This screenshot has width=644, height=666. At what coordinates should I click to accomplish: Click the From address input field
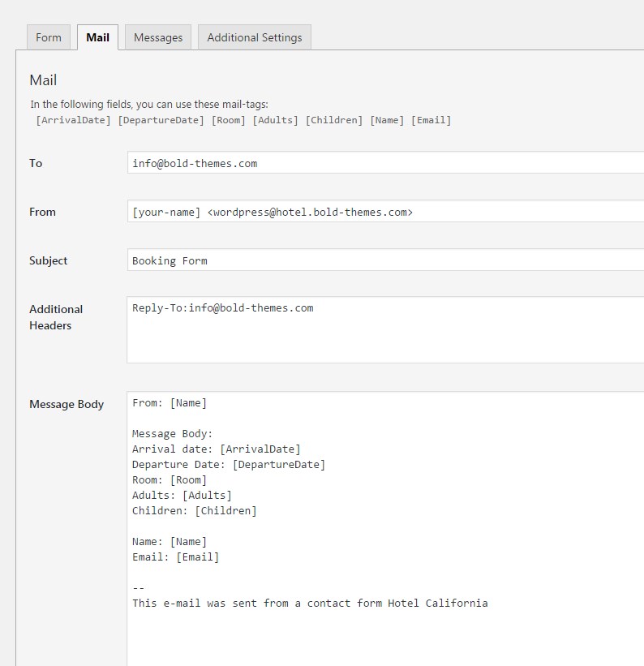point(385,211)
